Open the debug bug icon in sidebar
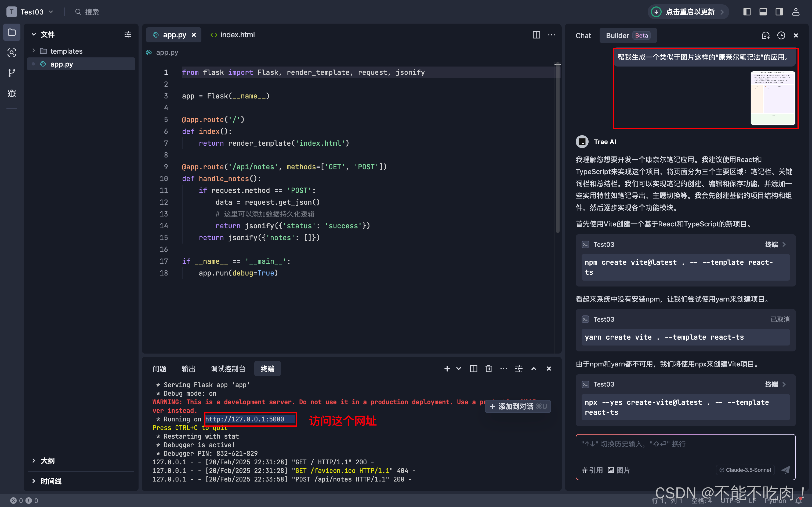The height and width of the screenshot is (507, 812). [x=12, y=93]
